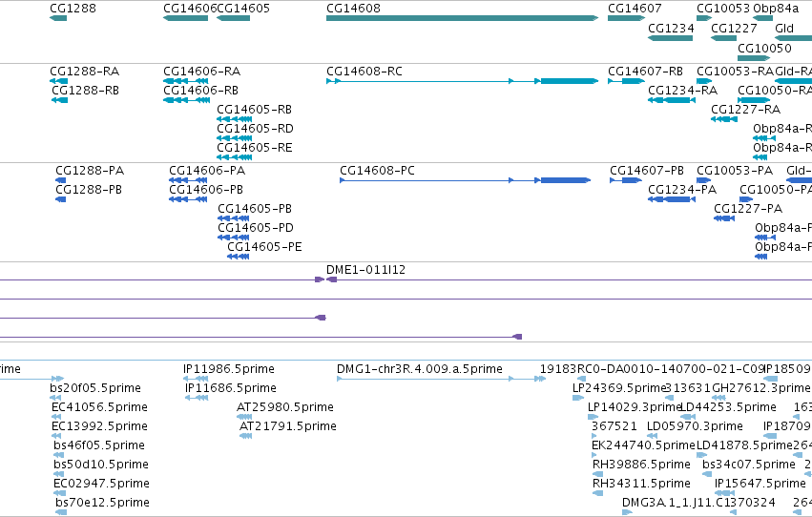Click the EC41056.5prime EST label
This screenshot has height=517, width=812.
[x=99, y=406]
